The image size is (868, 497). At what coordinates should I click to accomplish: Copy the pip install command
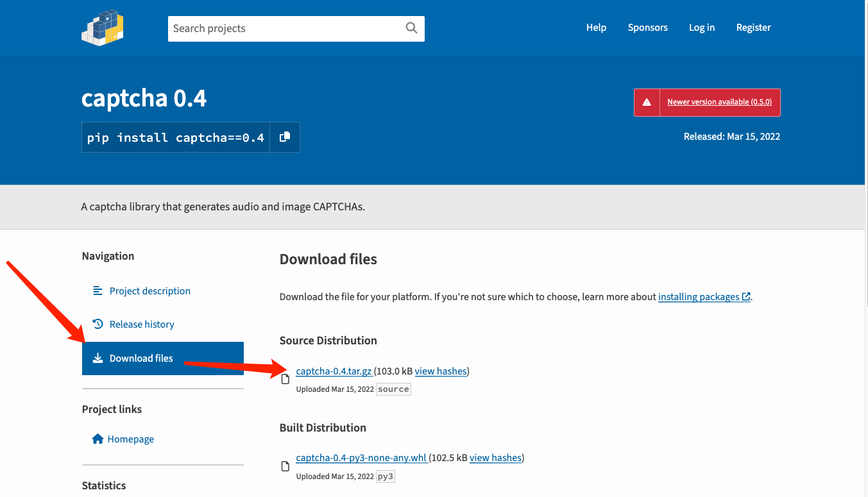(x=285, y=137)
